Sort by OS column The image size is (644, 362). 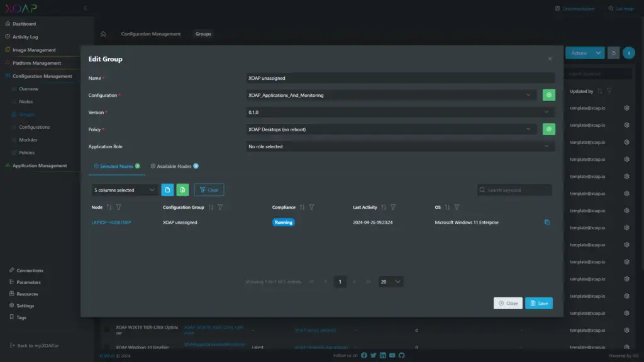pyautogui.click(x=447, y=207)
